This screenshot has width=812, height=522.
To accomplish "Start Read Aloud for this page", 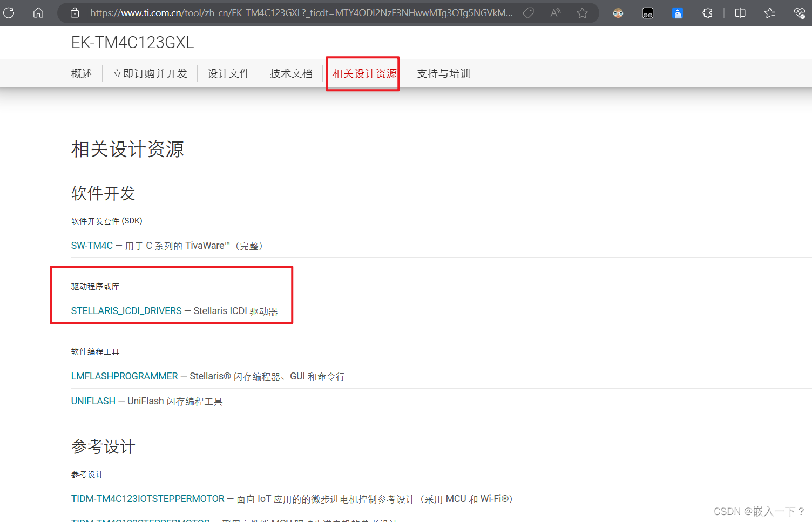I will click(x=554, y=12).
